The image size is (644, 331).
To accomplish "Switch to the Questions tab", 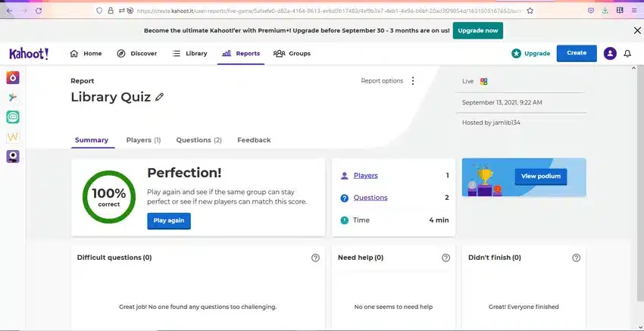I will [199, 140].
